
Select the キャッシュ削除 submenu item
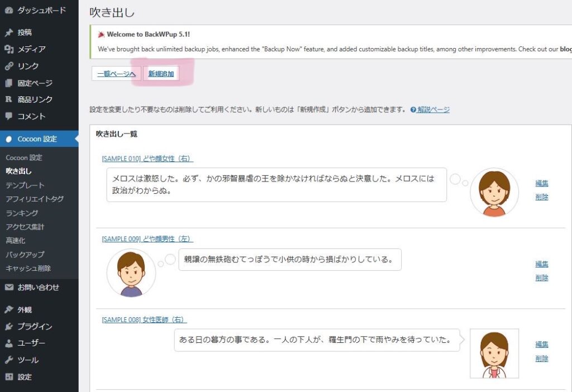pos(28,269)
